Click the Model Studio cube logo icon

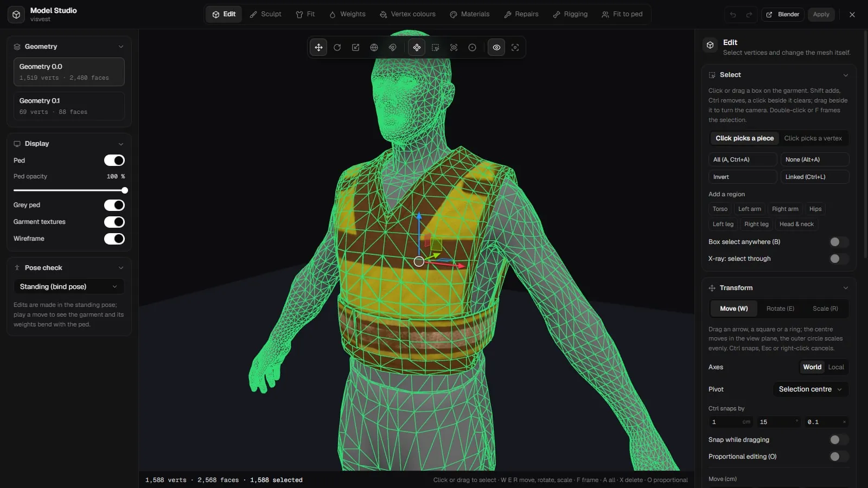[x=16, y=15]
